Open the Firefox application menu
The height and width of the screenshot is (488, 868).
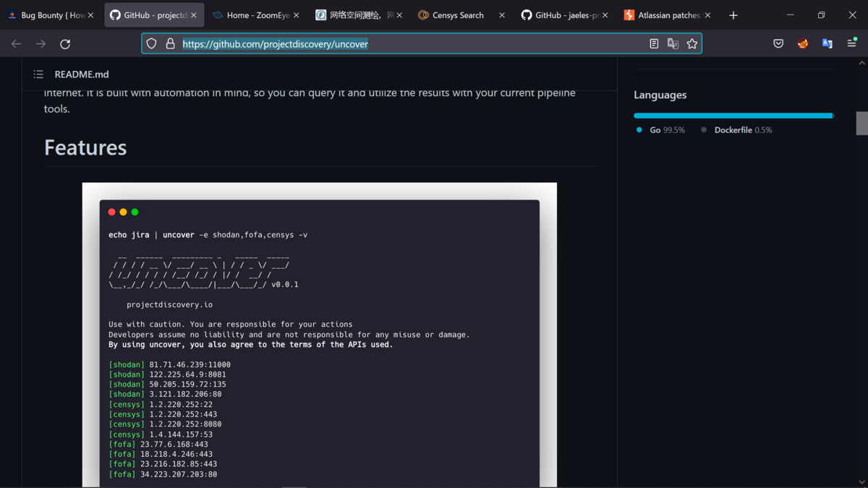pos(852,44)
